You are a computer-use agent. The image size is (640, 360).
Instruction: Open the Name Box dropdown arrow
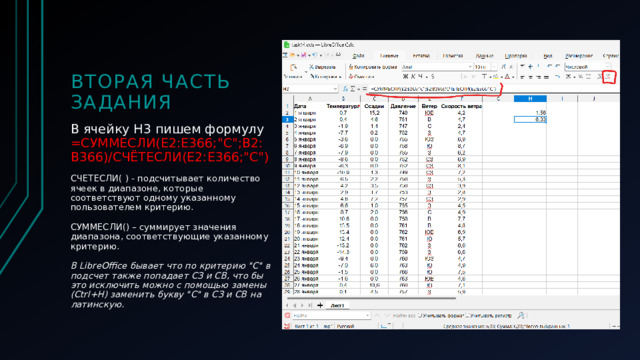tap(335, 89)
